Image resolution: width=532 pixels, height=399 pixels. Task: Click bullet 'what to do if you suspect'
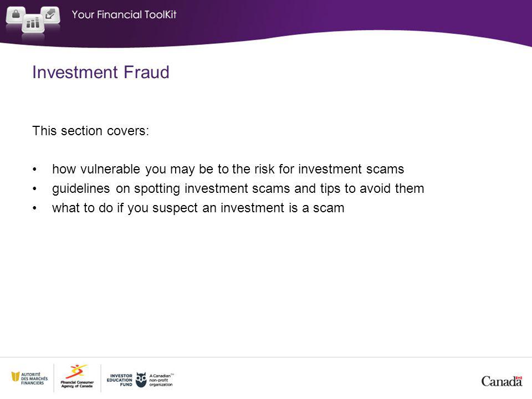(x=198, y=208)
